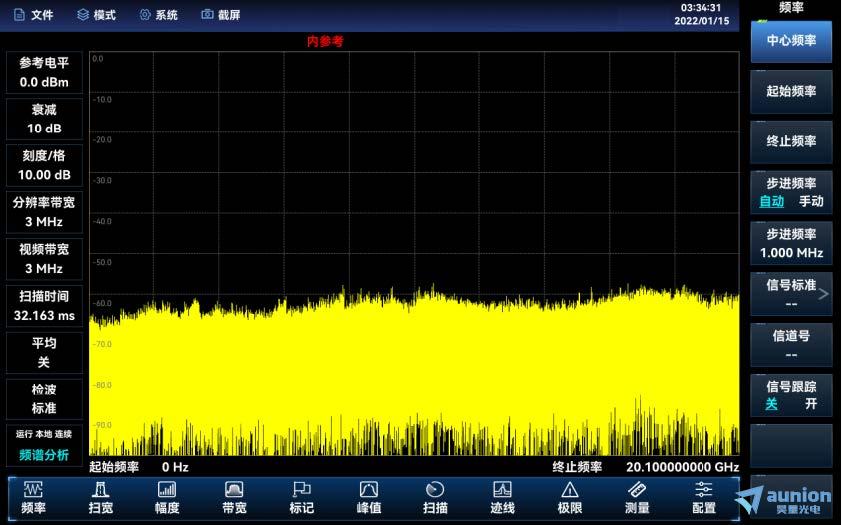Open the 模式 mode menu

[x=96, y=15]
